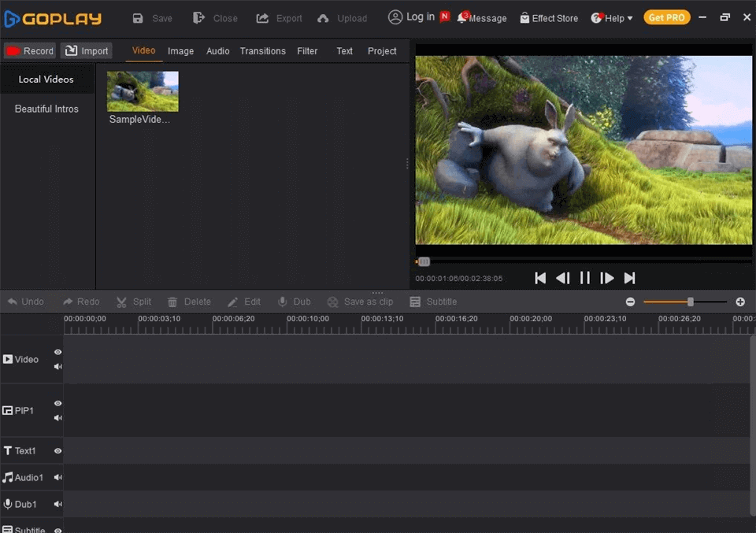Select Beautiful Intros category

(x=46, y=109)
